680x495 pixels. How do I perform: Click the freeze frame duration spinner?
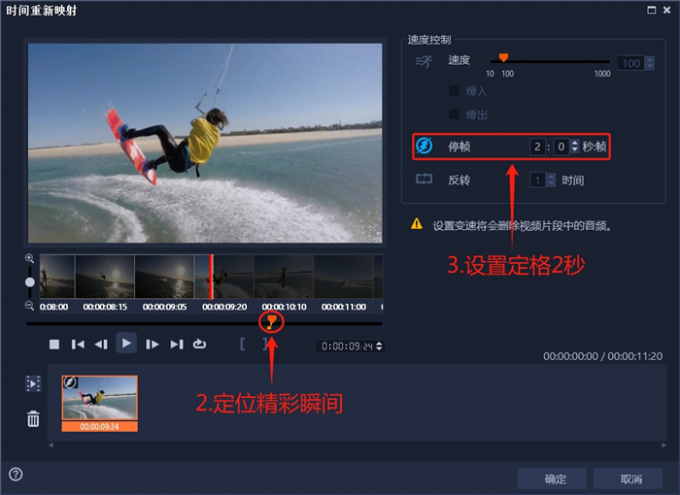(x=575, y=147)
